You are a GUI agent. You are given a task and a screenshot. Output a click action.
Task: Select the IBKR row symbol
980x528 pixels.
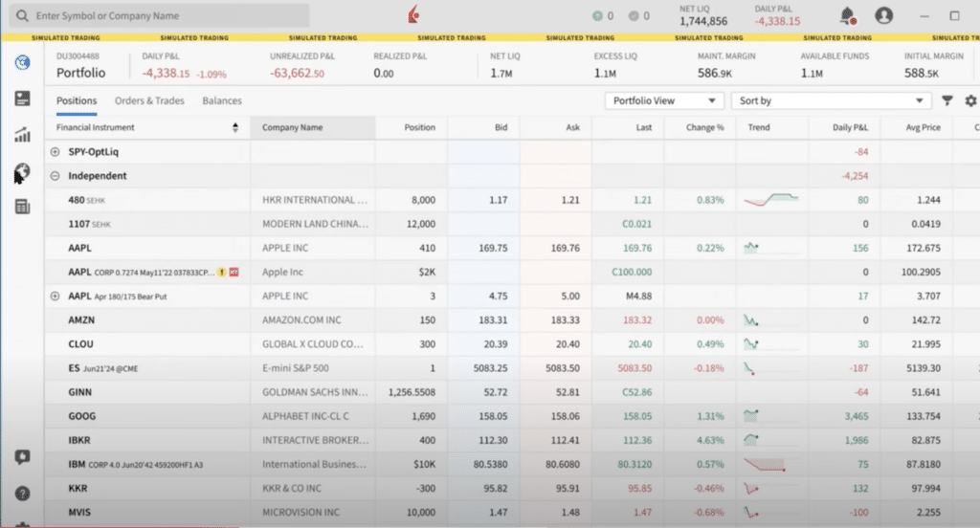click(79, 441)
